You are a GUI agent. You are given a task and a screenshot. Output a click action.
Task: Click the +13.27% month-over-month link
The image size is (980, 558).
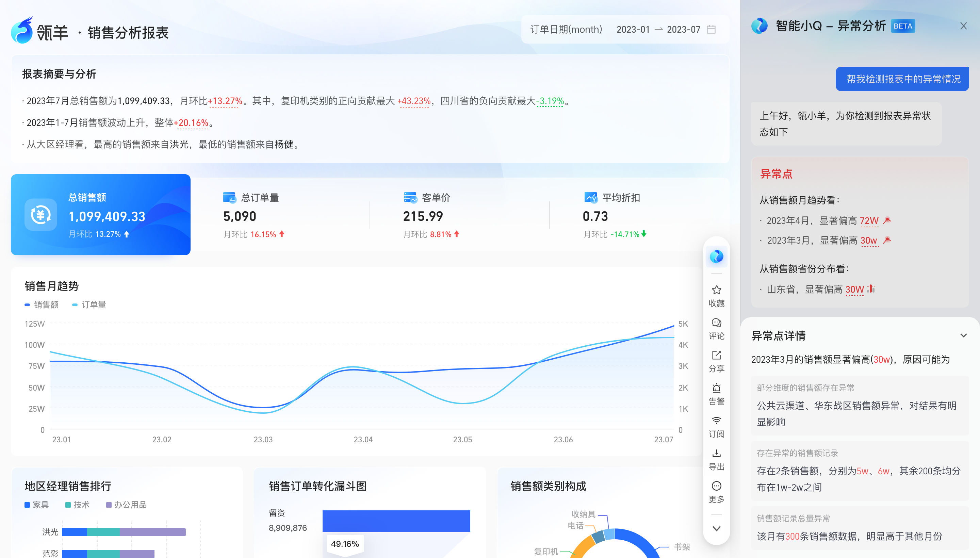pyautogui.click(x=225, y=101)
